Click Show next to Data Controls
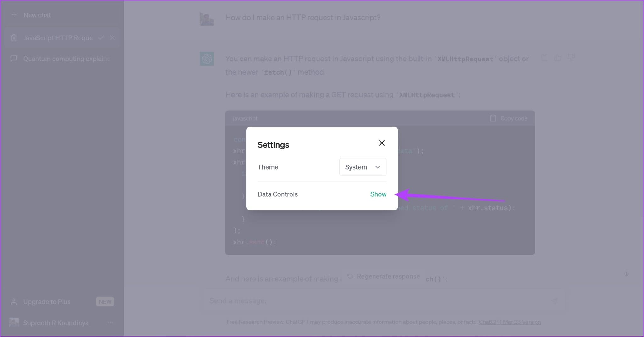 (x=378, y=194)
